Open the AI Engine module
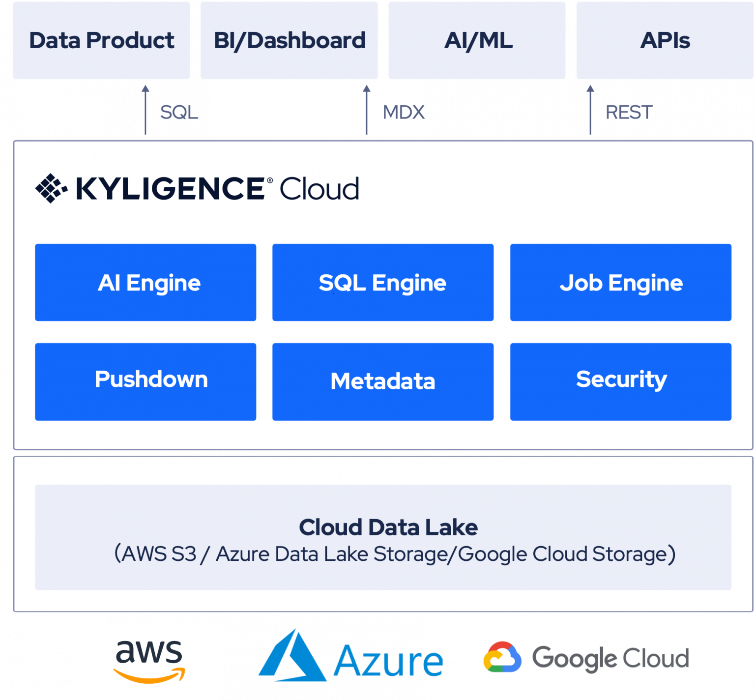 click(x=145, y=282)
